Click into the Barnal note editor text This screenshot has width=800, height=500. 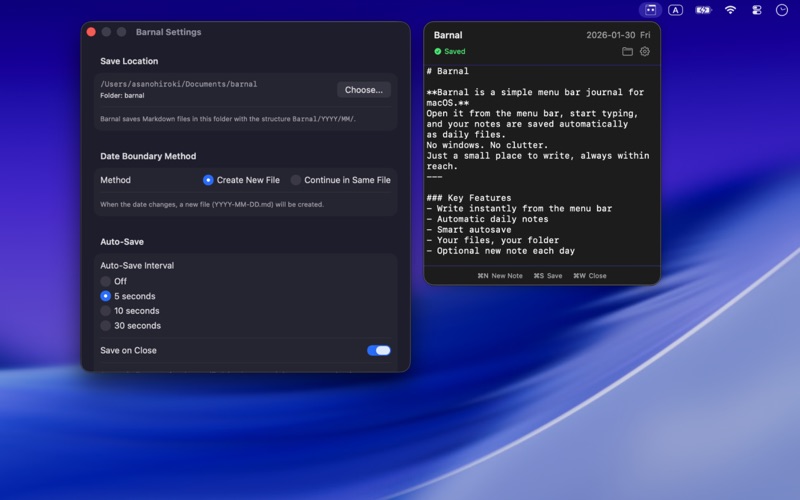542,166
